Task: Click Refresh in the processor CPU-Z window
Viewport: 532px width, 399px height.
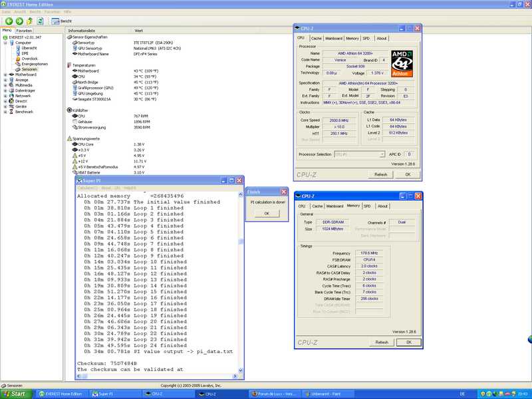Action: pos(380,174)
